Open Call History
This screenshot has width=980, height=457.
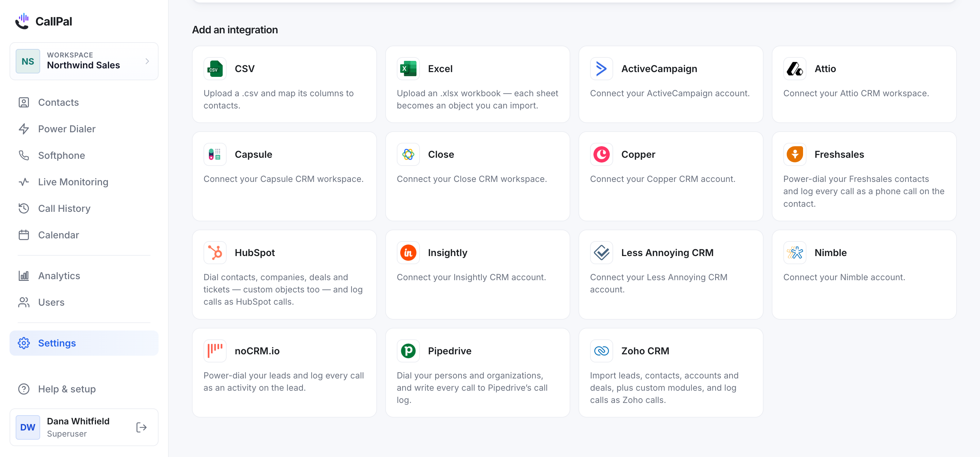point(84,208)
